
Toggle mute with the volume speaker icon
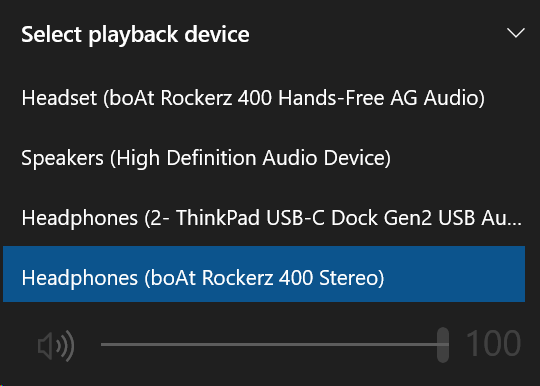click(56, 345)
